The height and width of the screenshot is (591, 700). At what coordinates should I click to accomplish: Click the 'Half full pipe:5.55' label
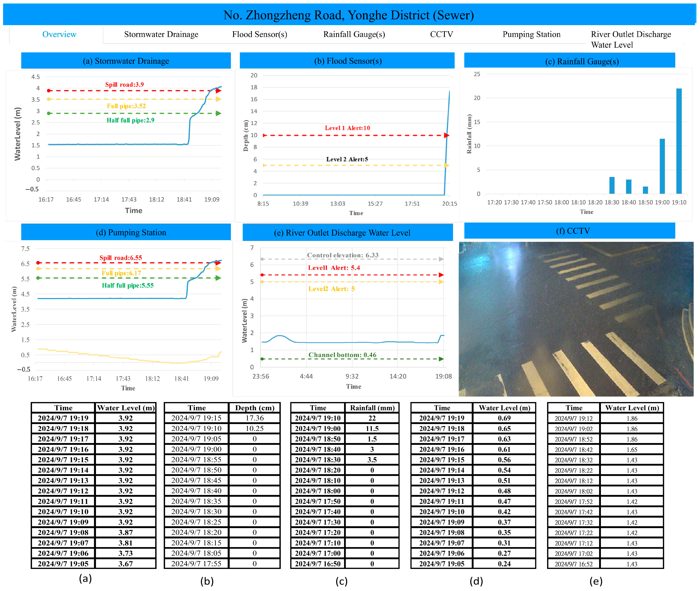(x=128, y=285)
